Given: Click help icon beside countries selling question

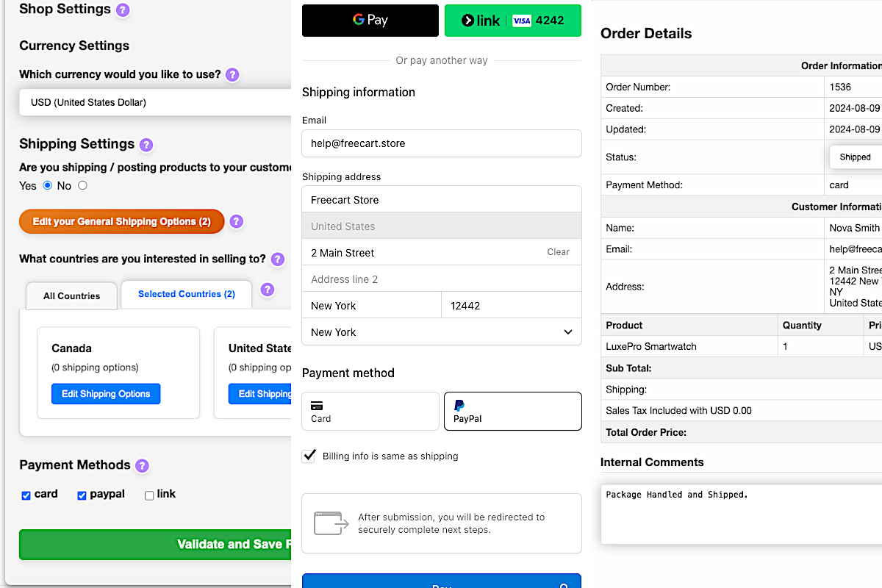Looking at the screenshot, I should point(277,259).
